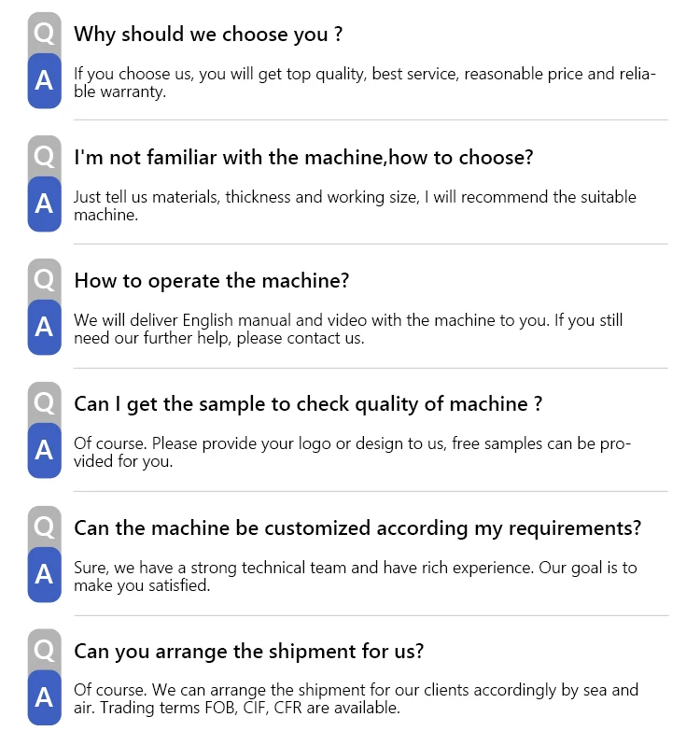Image resolution: width=700 pixels, height=731 pixels.
Task: Click the Q icon for the sample quality question
Action: pyautogui.click(x=44, y=403)
